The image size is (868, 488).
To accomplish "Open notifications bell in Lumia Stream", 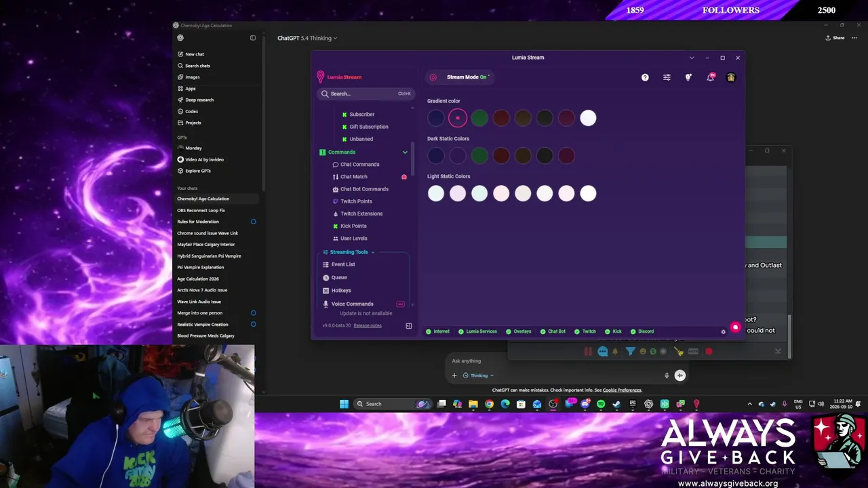I will point(710,77).
